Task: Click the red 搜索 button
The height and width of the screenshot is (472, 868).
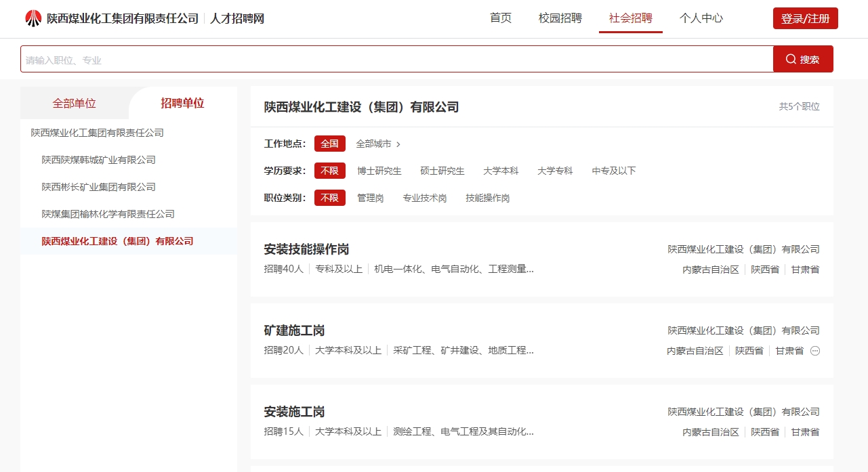Action: point(803,58)
